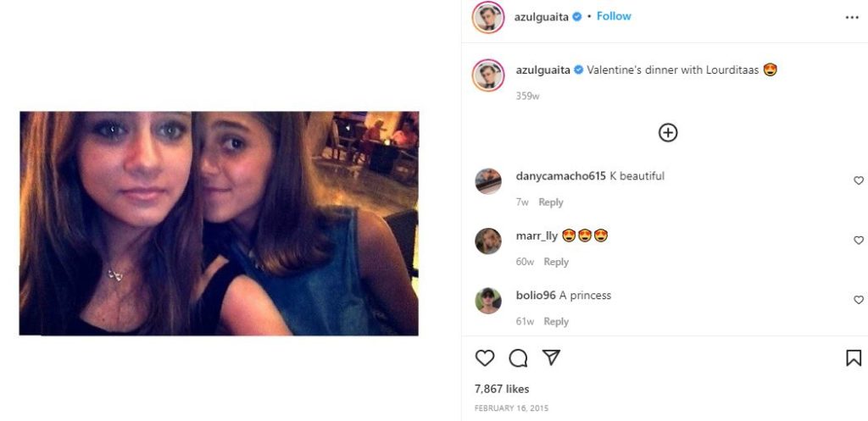Image resolution: width=868 pixels, height=421 pixels.
Task: Open azulguaita profile picture in header
Action: click(x=487, y=17)
